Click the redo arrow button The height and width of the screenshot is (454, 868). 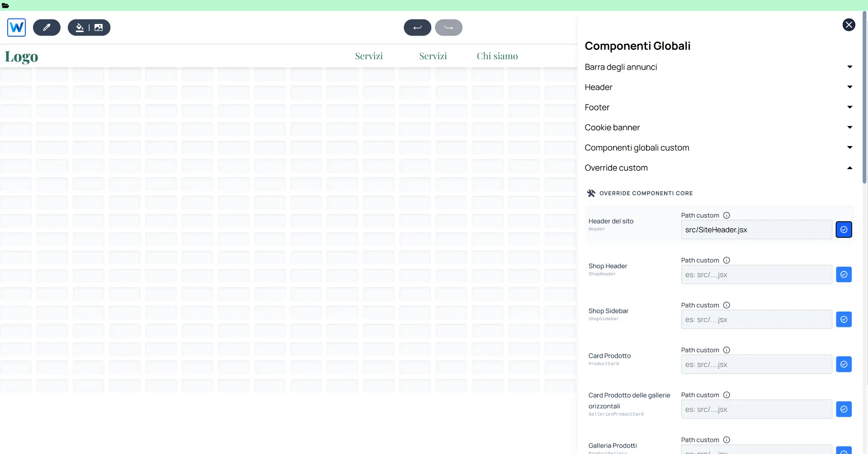[x=448, y=28]
